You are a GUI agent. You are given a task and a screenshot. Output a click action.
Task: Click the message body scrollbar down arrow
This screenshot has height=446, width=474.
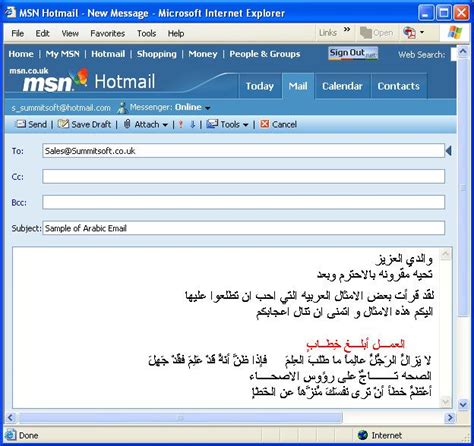point(446,401)
